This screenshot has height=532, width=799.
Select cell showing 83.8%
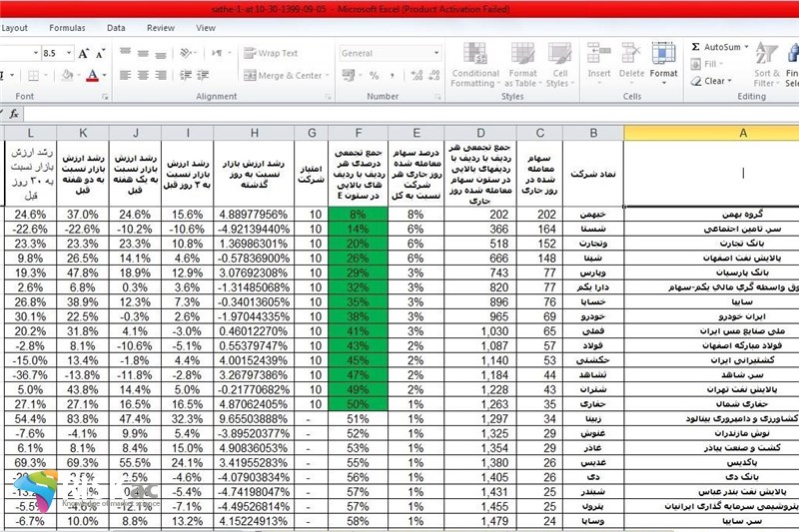pos(83,419)
